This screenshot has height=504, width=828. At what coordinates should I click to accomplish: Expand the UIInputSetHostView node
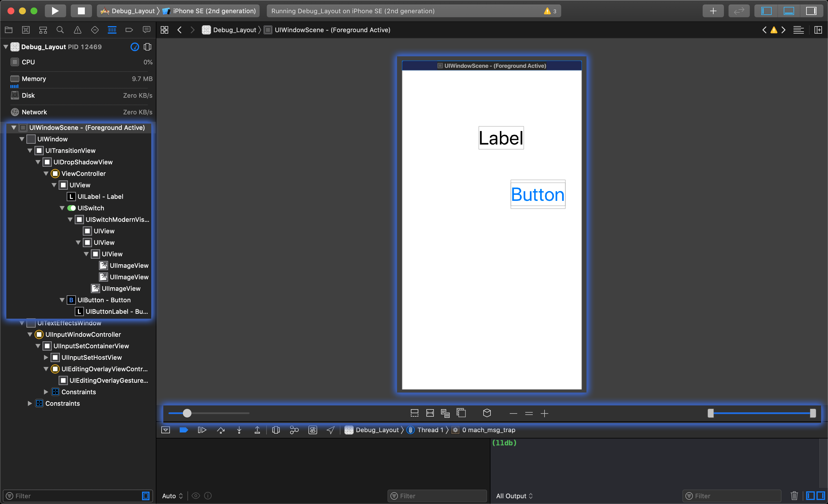(x=46, y=358)
